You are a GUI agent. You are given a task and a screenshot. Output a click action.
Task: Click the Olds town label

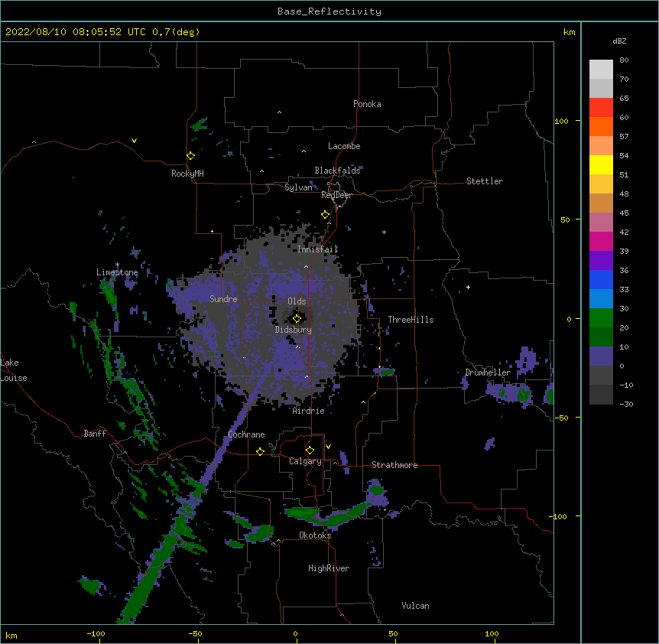point(297,301)
